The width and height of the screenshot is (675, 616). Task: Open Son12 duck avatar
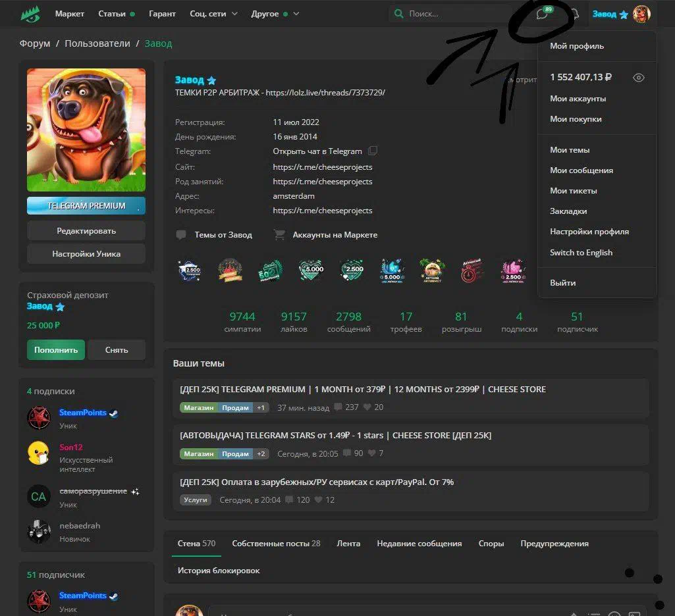39,453
